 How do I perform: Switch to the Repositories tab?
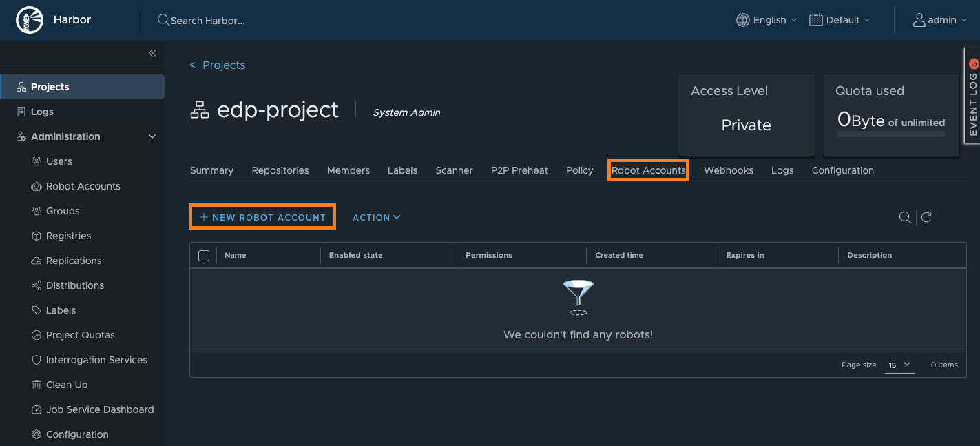click(x=280, y=170)
